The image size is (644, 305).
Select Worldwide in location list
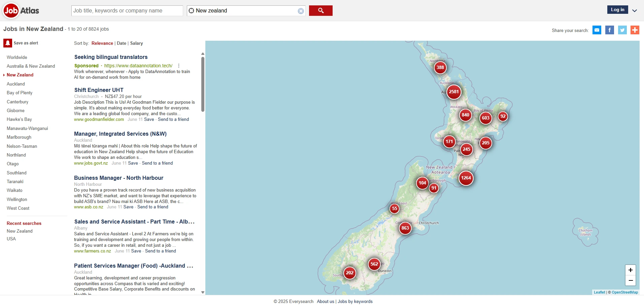[x=17, y=57]
